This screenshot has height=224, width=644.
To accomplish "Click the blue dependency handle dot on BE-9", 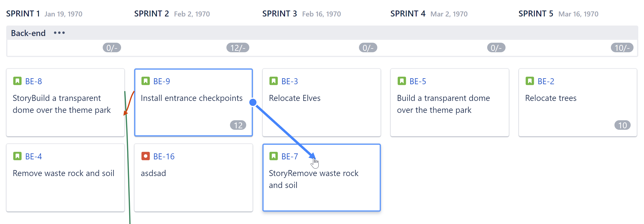I will click(253, 102).
